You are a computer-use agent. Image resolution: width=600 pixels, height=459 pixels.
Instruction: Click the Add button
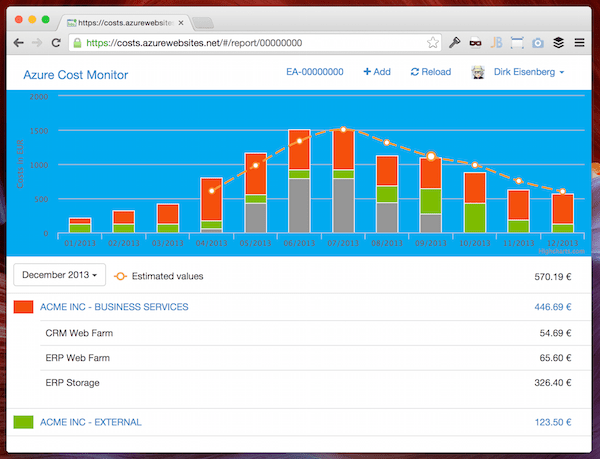pos(377,72)
